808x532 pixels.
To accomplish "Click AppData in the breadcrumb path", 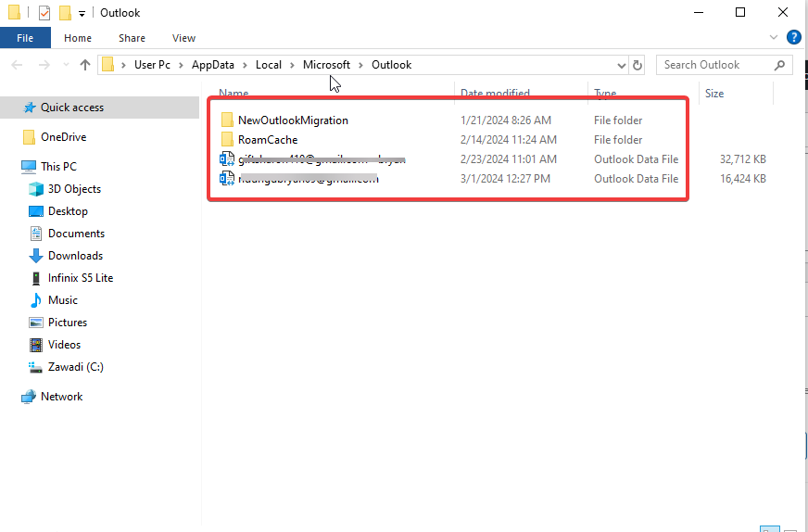I will [211, 65].
